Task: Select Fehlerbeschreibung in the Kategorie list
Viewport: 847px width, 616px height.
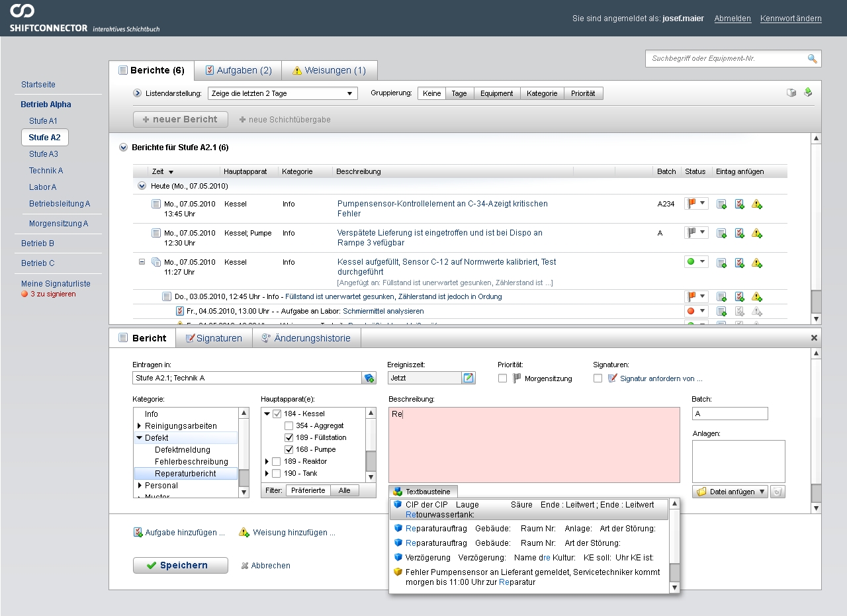Action: (x=191, y=462)
